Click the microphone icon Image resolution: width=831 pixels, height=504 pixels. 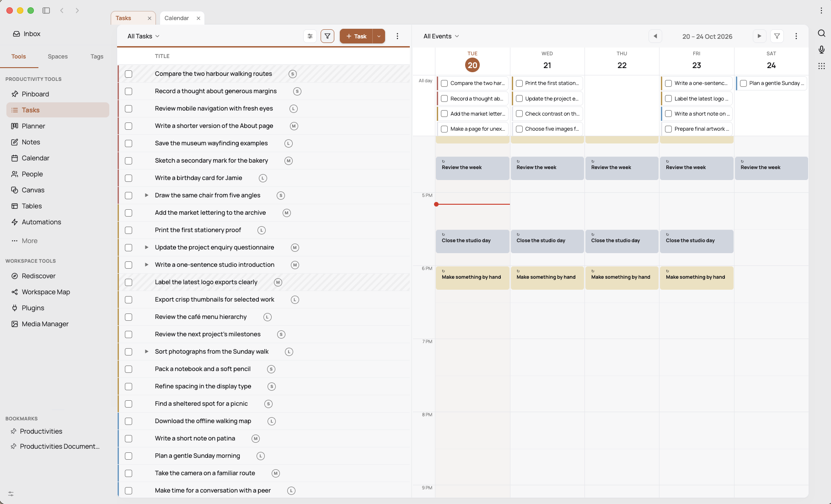(x=821, y=49)
